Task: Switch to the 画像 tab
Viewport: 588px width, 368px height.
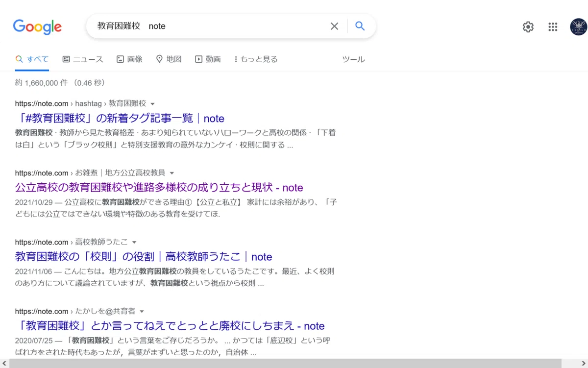Action: tap(129, 59)
